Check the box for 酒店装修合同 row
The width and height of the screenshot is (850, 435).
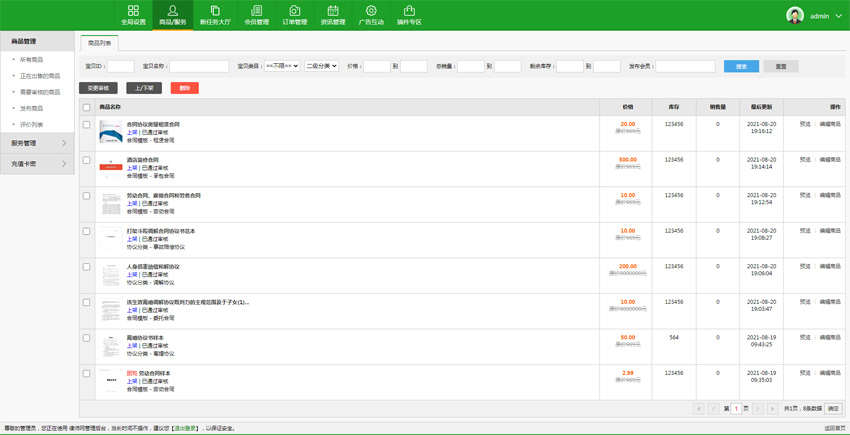(86, 160)
